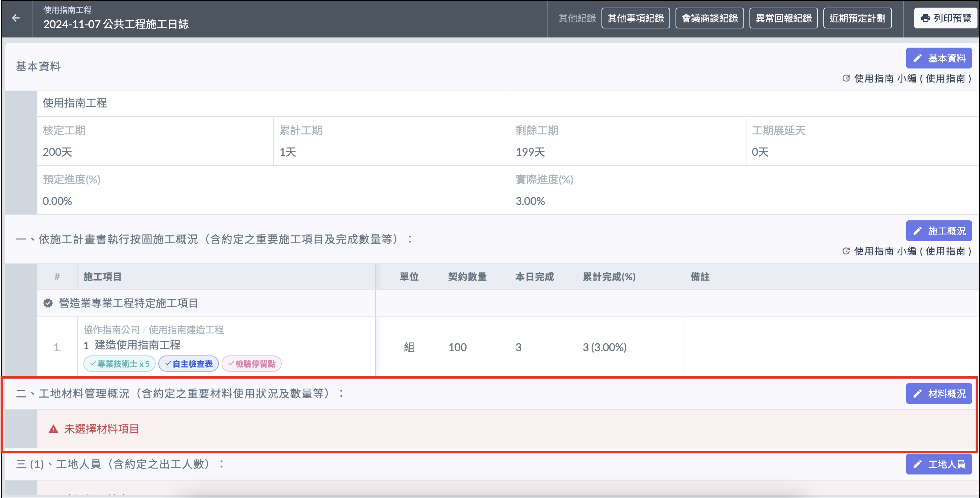
Task: Toggle the 自主檢查表 tag
Action: [x=189, y=364]
